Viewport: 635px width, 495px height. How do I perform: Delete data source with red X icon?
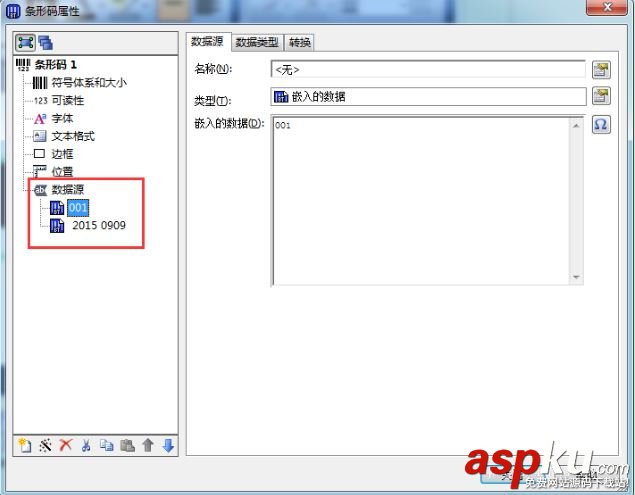[x=66, y=445]
